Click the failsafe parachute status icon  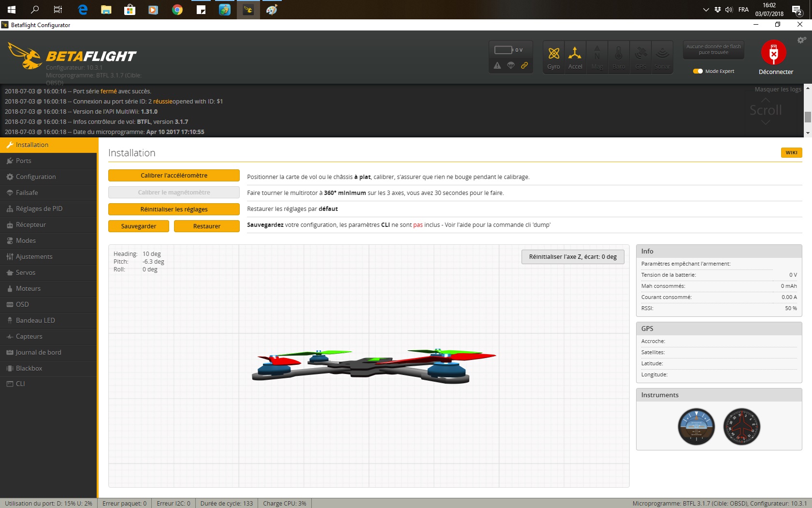coord(511,65)
